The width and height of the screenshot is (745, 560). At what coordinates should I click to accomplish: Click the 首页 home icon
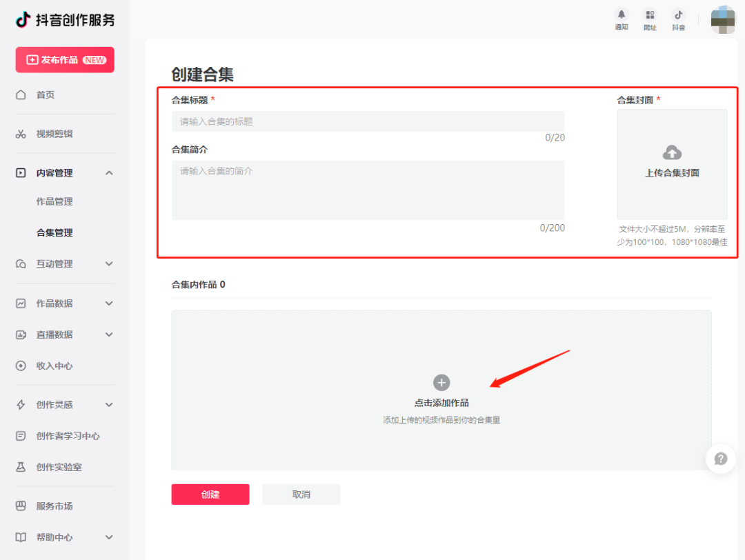(x=21, y=94)
